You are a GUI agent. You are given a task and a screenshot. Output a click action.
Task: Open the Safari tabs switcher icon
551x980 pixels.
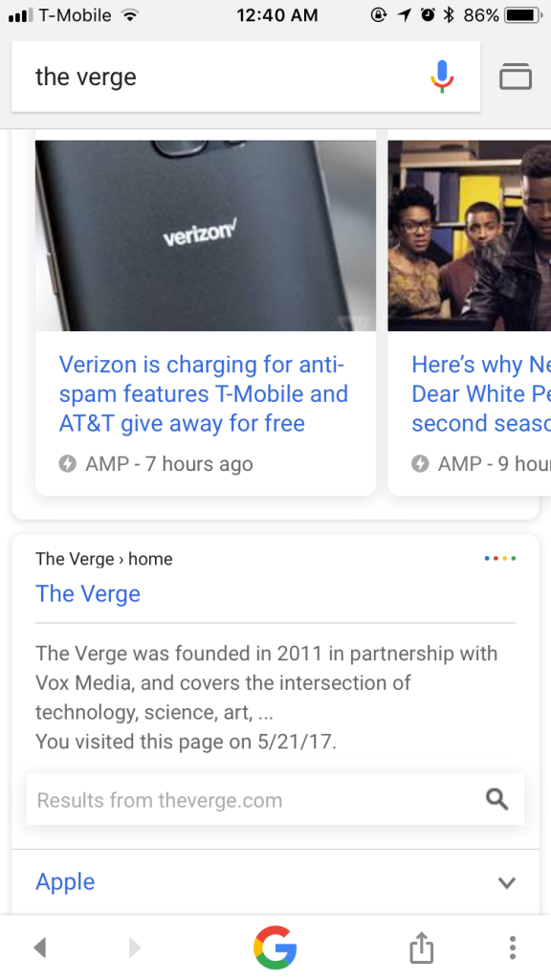tap(515, 77)
